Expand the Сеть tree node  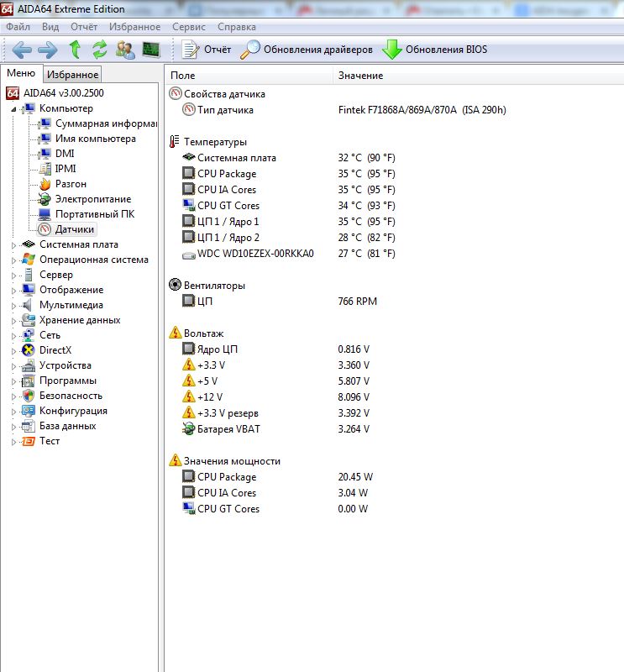coord(13,337)
